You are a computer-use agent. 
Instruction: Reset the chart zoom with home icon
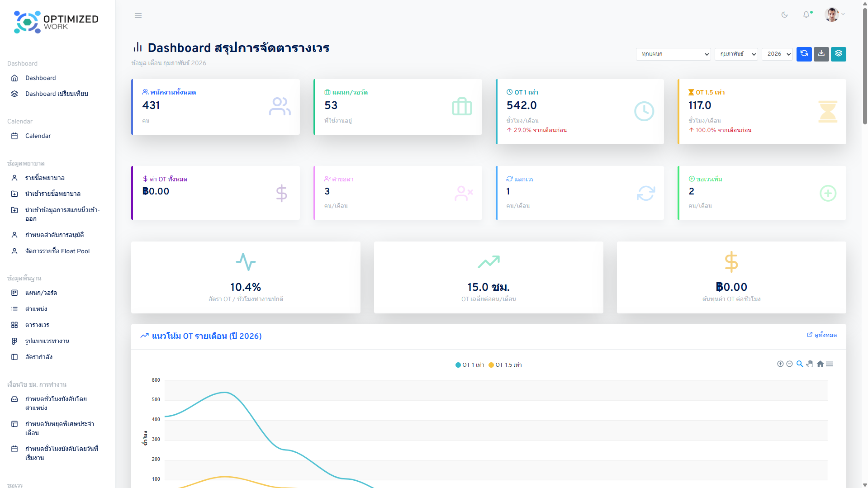click(x=820, y=364)
